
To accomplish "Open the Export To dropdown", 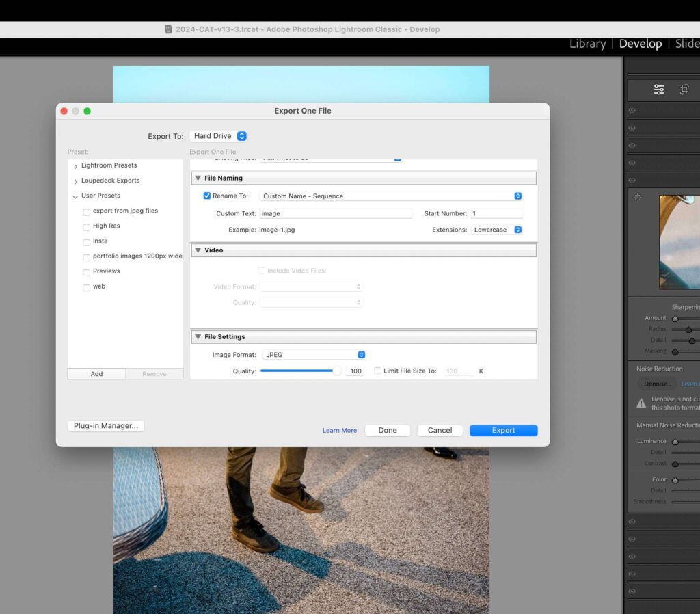I will point(219,135).
